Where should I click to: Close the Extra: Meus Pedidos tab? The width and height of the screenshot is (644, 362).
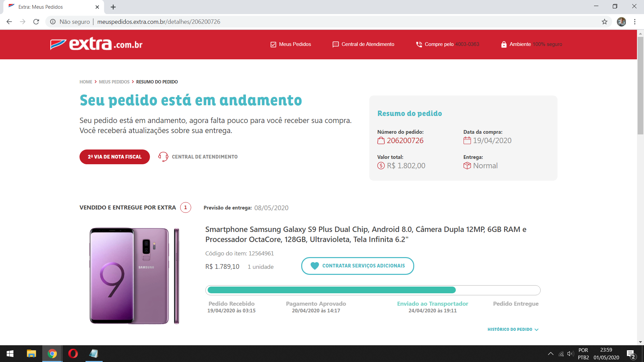97,7
